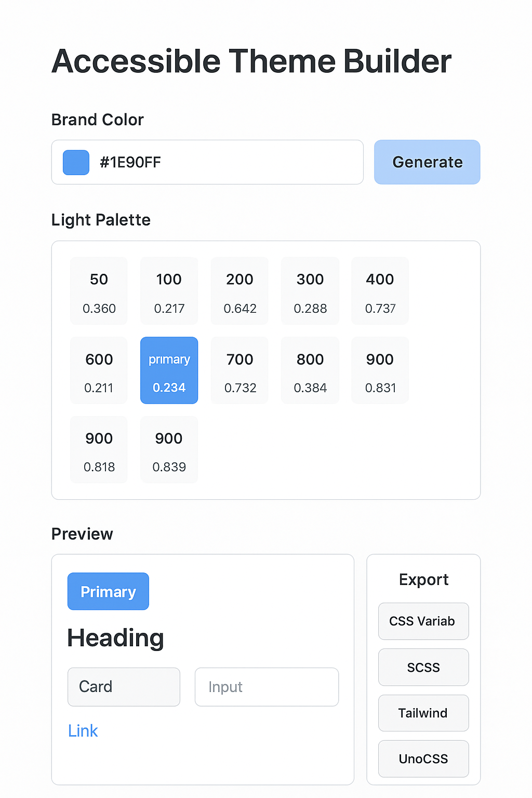Click the blue Primary preview button

108,591
